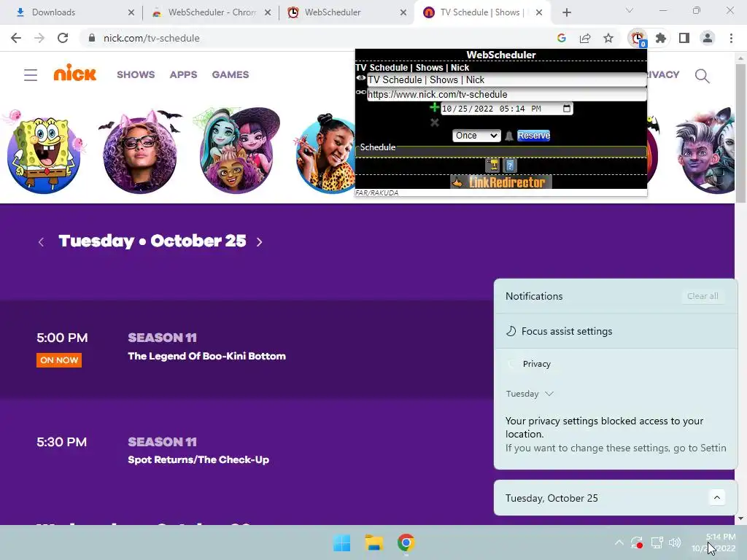Open the location privacy notification
747x560 pixels.
[616, 435]
